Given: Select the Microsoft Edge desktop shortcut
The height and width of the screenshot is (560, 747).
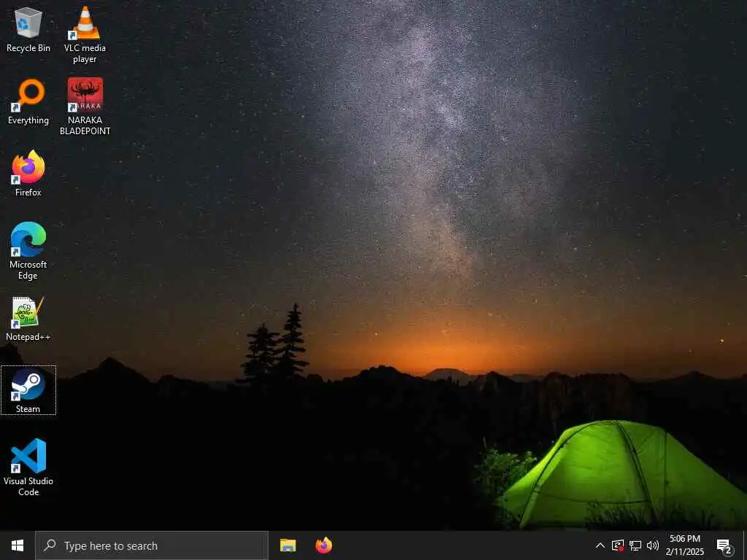Looking at the screenshot, I should [x=28, y=251].
